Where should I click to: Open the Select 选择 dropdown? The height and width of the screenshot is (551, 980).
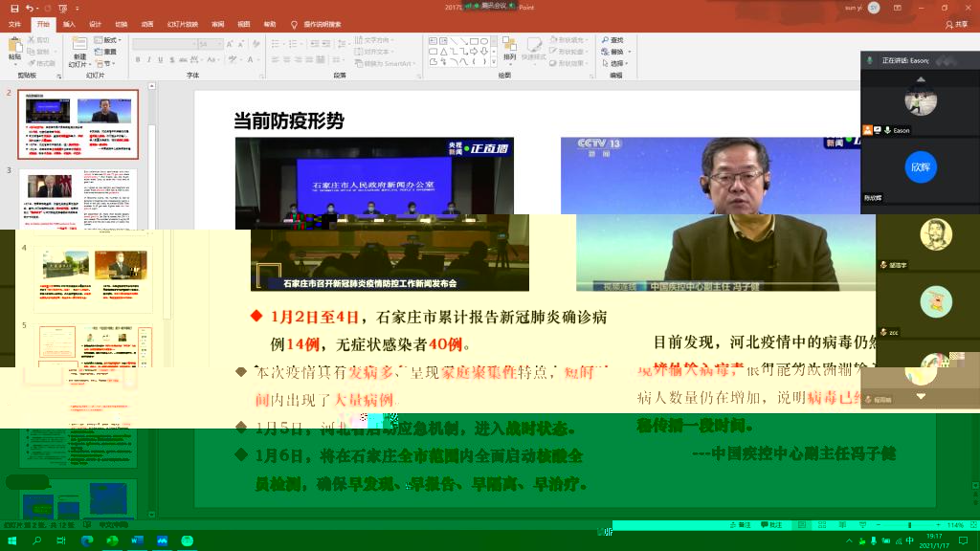[x=615, y=64]
